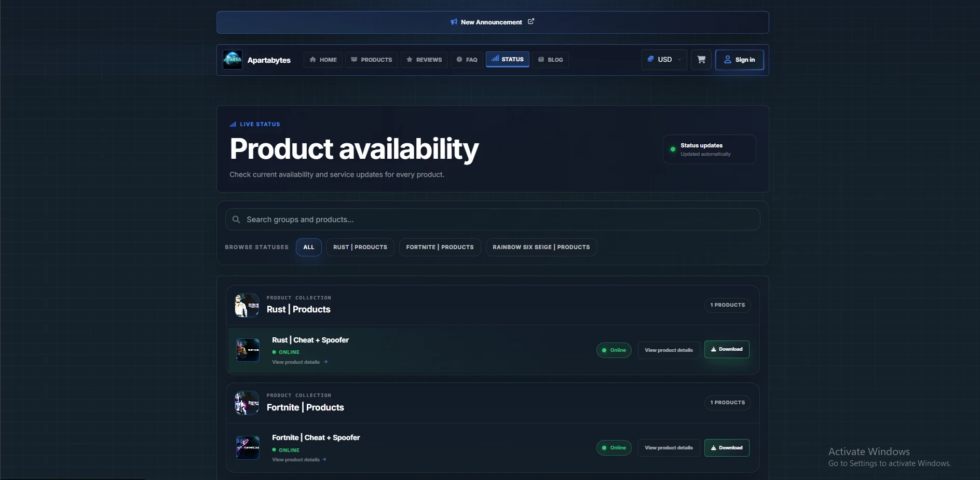Open the Rust | Cheat + Spoofer title
Screen dimensions: 980x480
tap(310, 340)
